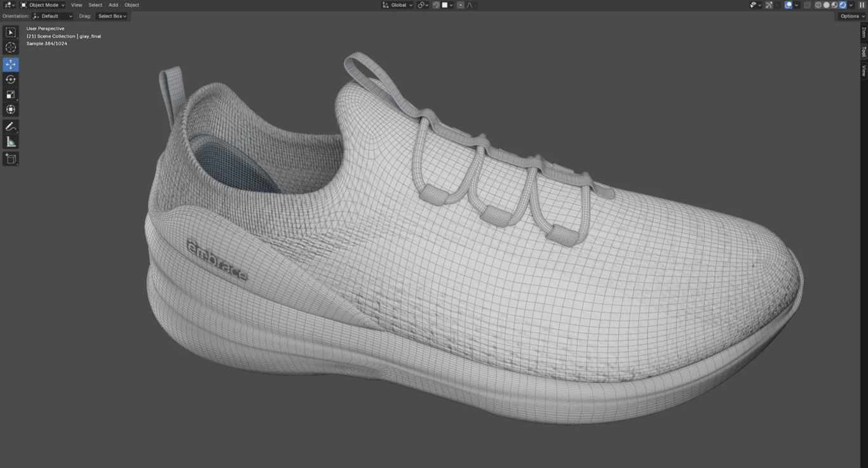Image resolution: width=868 pixels, height=468 pixels.
Task: Select the Select Box tool
Action: click(11, 32)
